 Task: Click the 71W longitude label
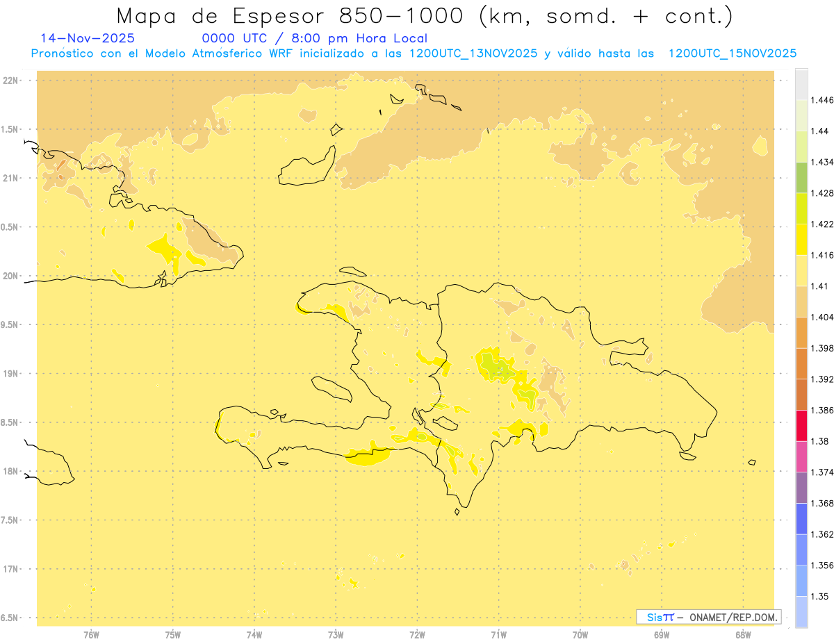click(x=498, y=635)
